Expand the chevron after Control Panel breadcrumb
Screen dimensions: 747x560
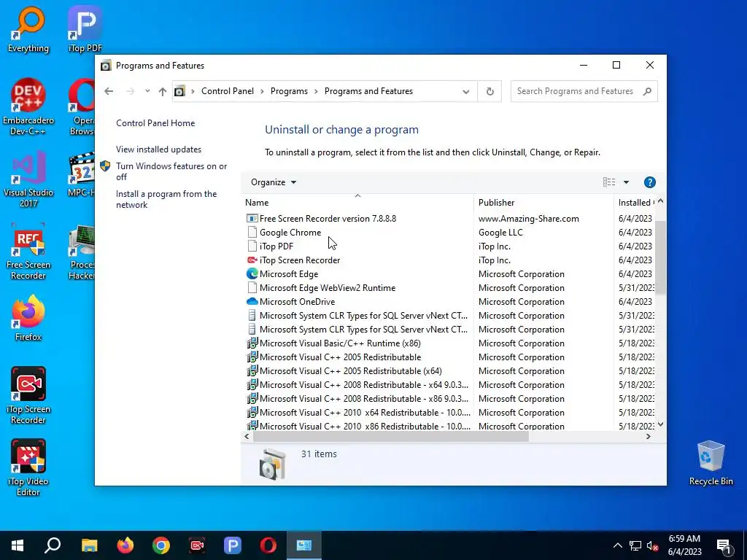pyautogui.click(x=262, y=91)
